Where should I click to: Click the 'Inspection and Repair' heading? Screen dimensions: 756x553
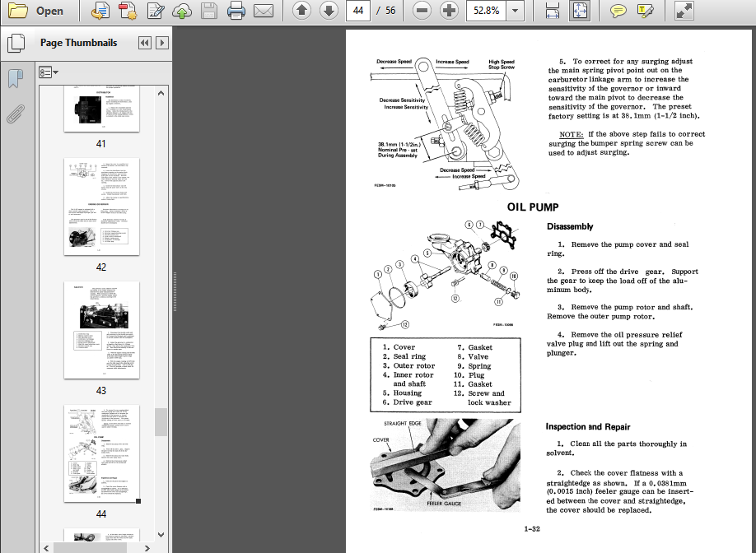pos(588,427)
